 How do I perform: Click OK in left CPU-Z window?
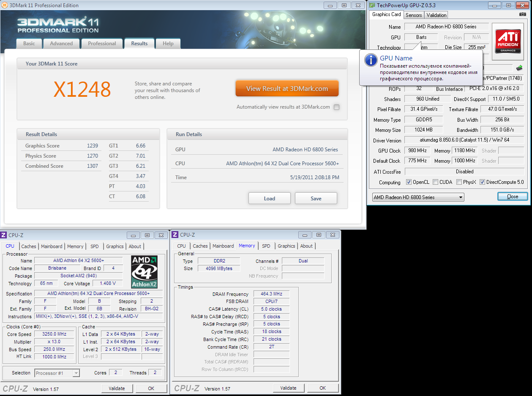(x=151, y=388)
